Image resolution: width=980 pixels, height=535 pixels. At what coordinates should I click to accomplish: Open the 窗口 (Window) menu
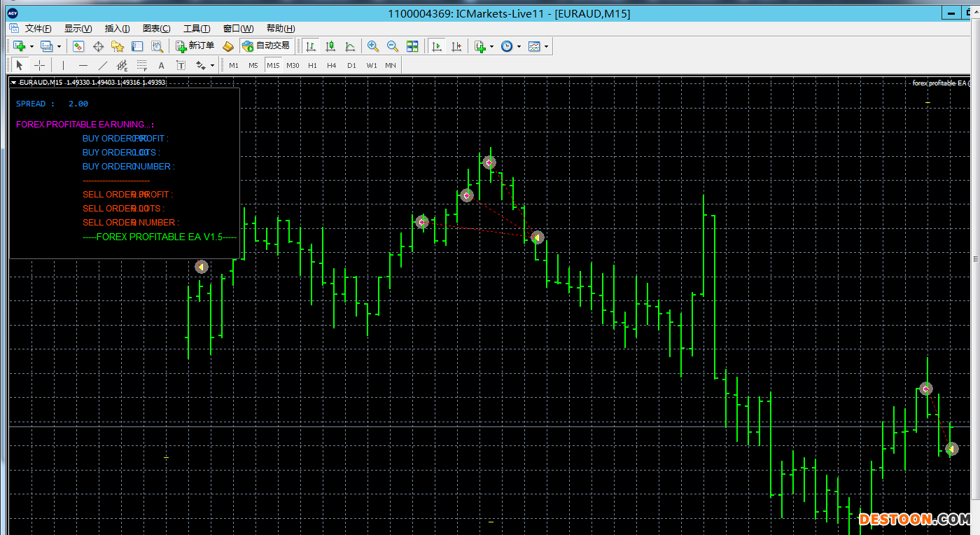click(238, 28)
